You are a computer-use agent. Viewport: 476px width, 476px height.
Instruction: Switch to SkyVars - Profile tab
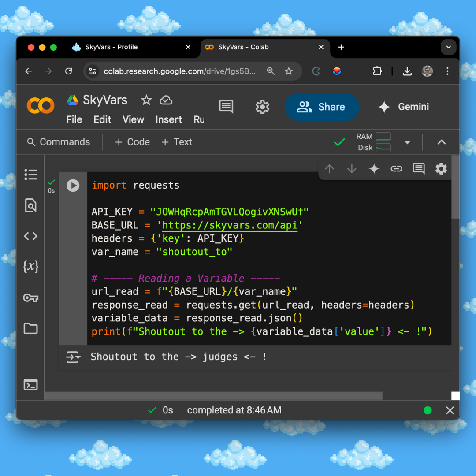click(x=112, y=47)
